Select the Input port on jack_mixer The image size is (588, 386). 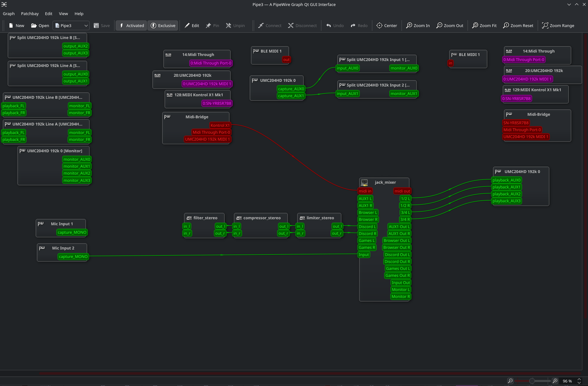[x=364, y=255]
